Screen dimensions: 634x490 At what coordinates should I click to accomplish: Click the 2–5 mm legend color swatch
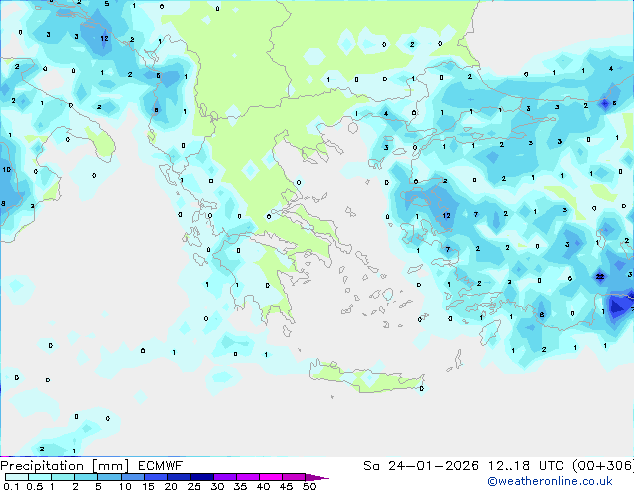tap(86, 477)
